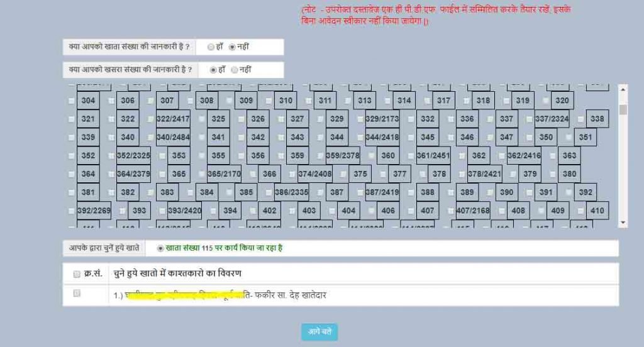The image size is (644, 347).
Task: Tick checkbox for khasra 321
Action: pyautogui.click(x=72, y=119)
